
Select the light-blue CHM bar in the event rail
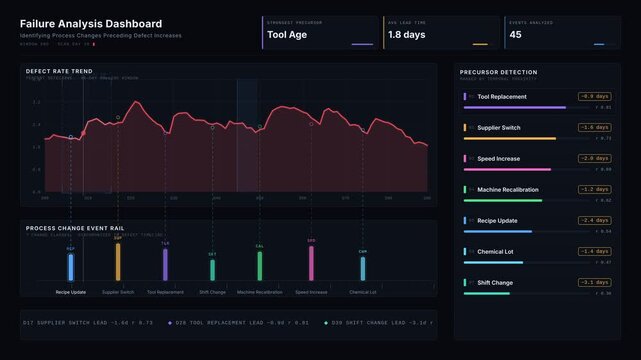[x=363, y=269]
